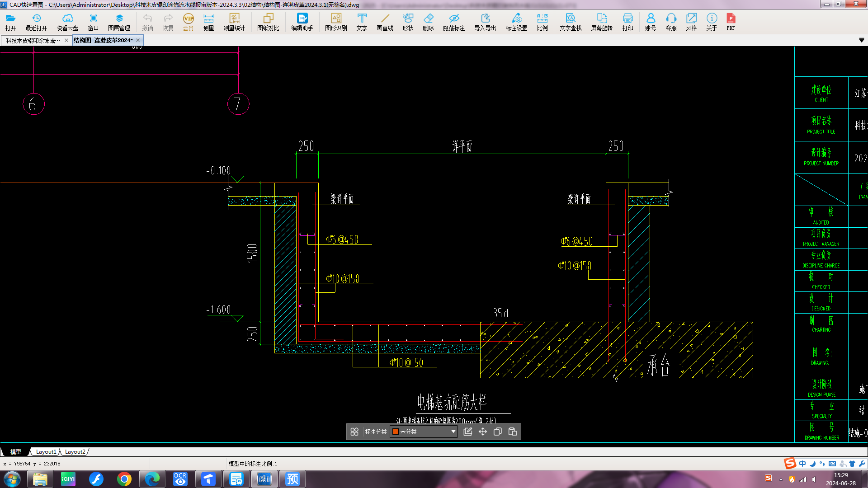Select the 测量 measure tool
868x488 pixels.
point(208,22)
